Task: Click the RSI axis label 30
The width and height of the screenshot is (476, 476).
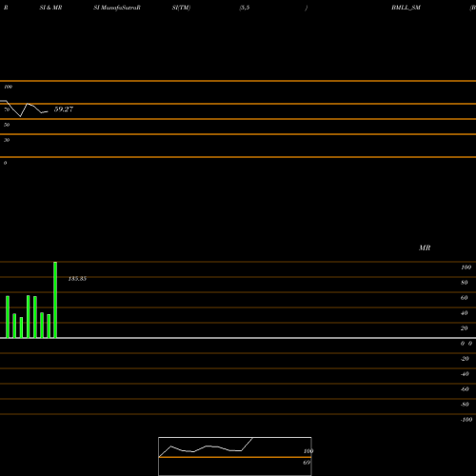Action: [x=7, y=140]
